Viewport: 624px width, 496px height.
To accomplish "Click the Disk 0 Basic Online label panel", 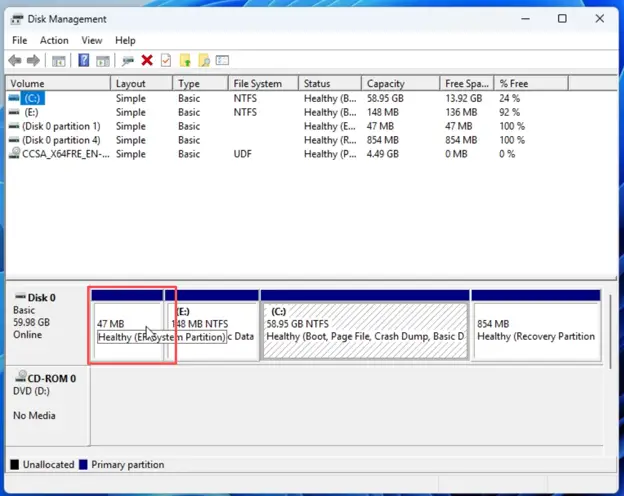I will 47,324.
